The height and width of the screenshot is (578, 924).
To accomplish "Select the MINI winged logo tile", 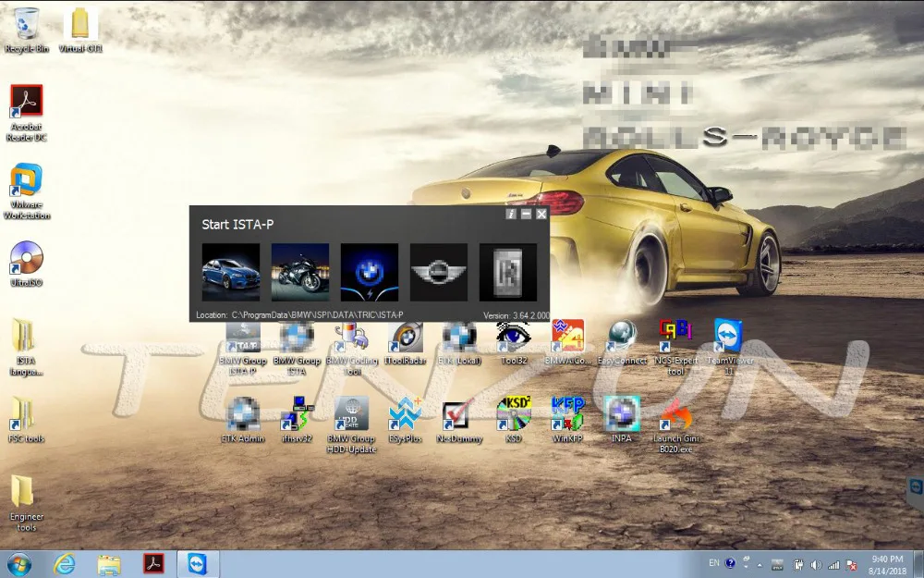I will [438, 272].
